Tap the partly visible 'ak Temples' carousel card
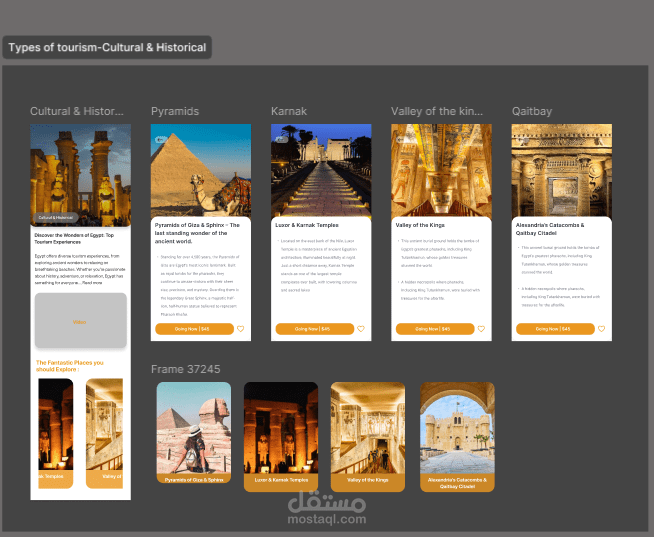 (55, 433)
